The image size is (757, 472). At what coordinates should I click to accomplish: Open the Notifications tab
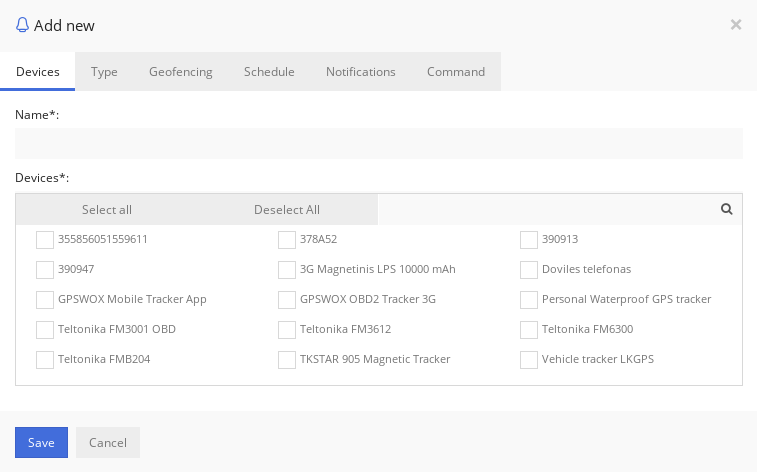[x=361, y=72]
